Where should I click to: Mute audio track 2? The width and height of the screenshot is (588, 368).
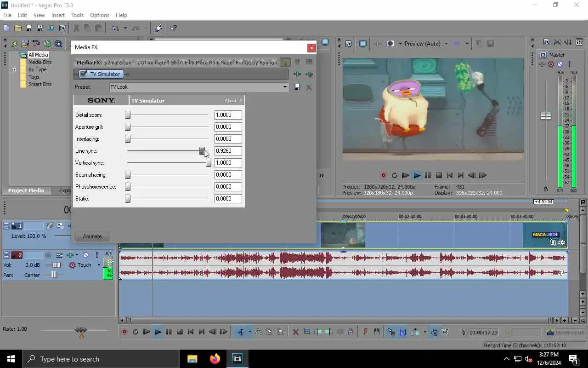point(85,255)
